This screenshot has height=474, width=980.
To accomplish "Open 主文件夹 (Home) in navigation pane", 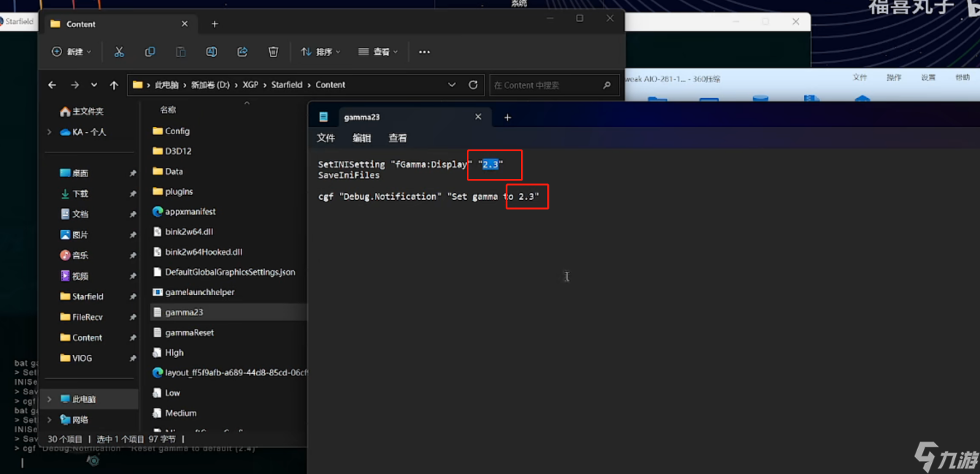I will tap(82, 112).
